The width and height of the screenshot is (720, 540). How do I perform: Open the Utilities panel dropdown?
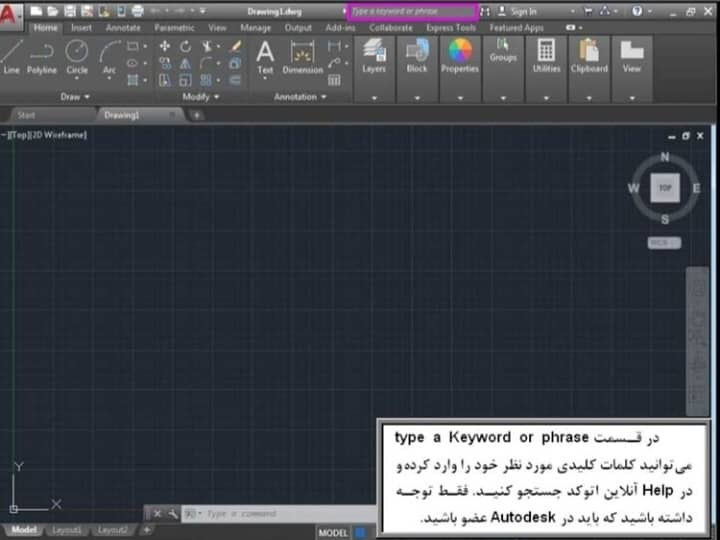click(546, 98)
